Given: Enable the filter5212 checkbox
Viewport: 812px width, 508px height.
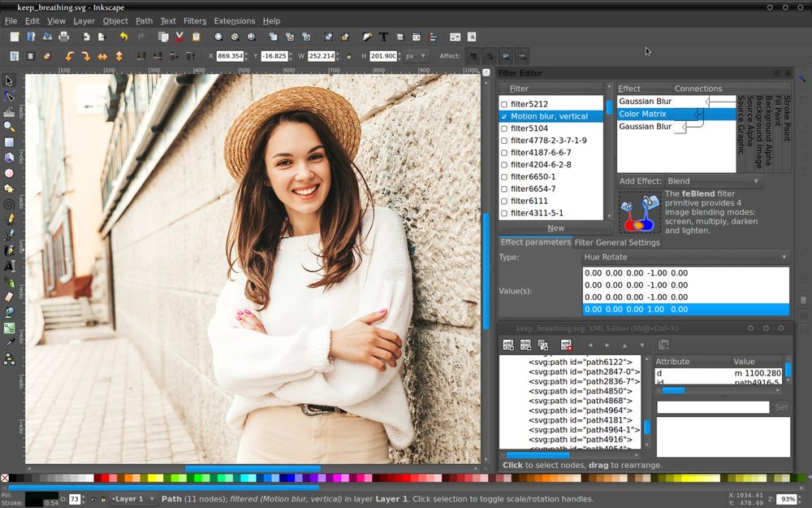Looking at the screenshot, I should [x=504, y=105].
